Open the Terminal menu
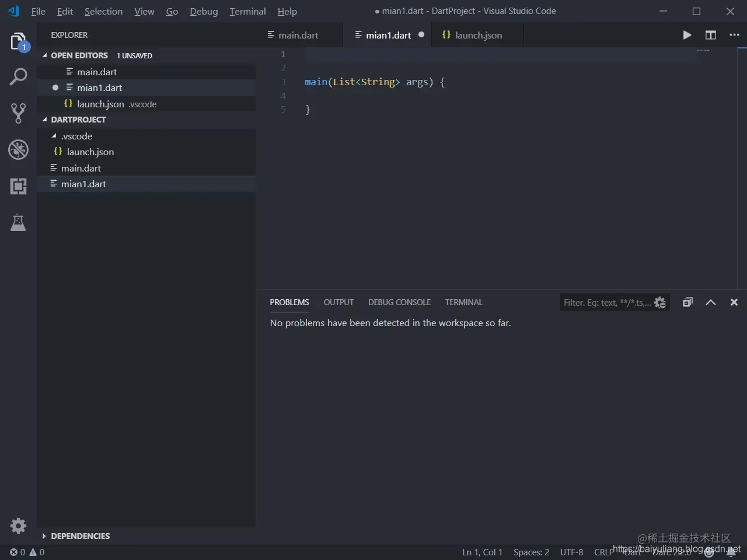 (247, 11)
